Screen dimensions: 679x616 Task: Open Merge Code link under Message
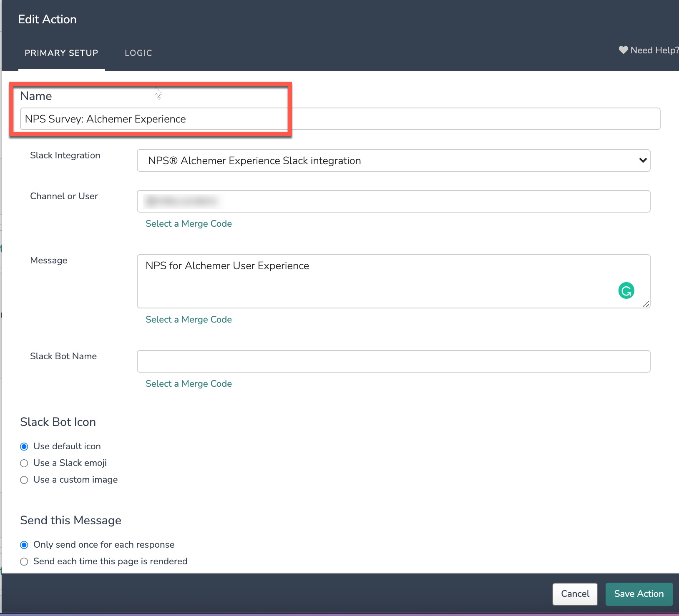189,320
